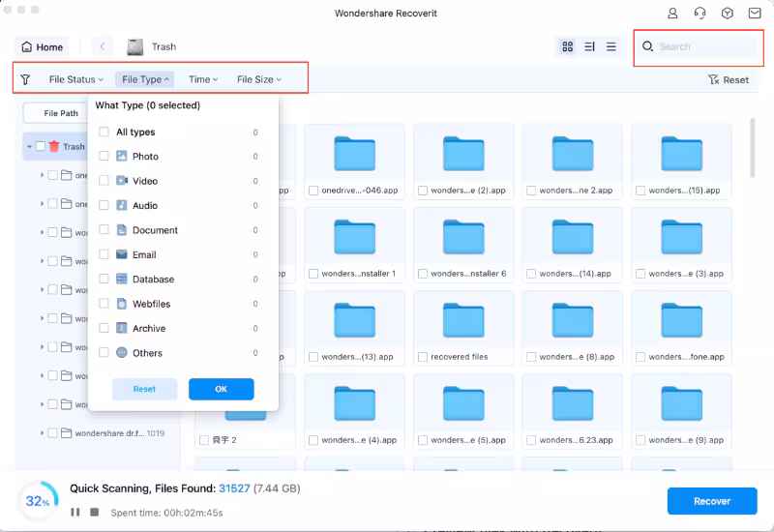Click the cube icon in title bar
Image resolution: width=774 pixels, height=532 pixels.
click(728, 14)
